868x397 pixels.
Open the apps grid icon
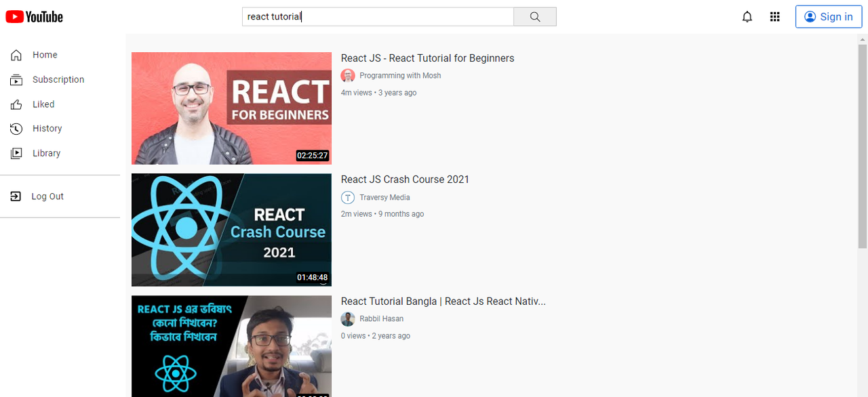coord(775,17)
